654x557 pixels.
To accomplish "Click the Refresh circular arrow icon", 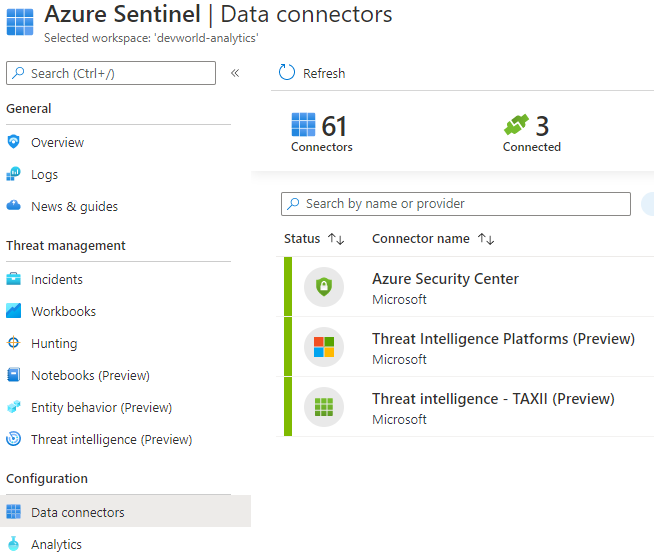I will [287, 72].
